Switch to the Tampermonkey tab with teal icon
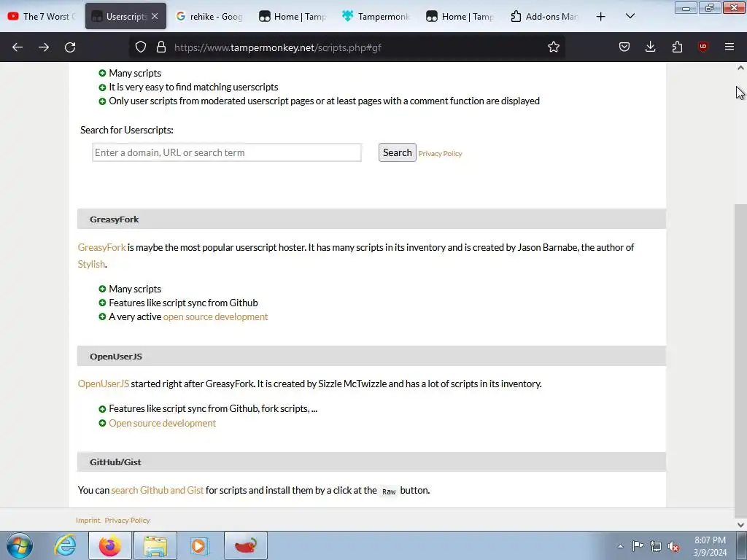 pyautogui.click(x=376, y=16)
